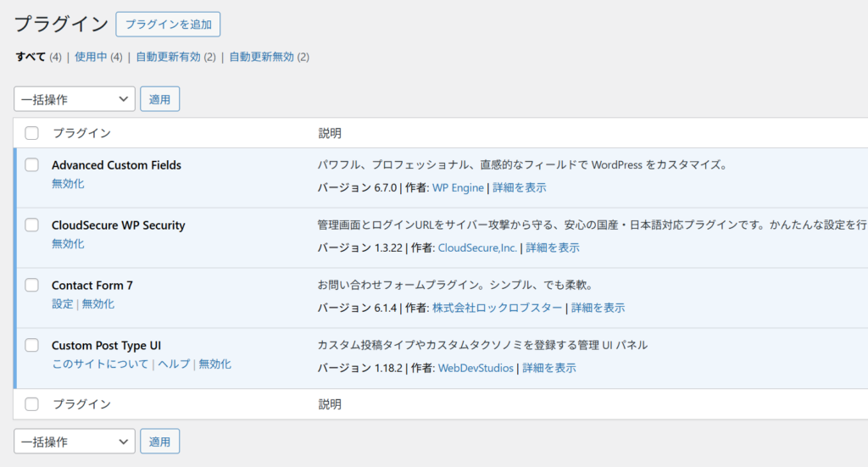
Task: Open the WebDevStudios author link
Action: (x=476, y=369)
